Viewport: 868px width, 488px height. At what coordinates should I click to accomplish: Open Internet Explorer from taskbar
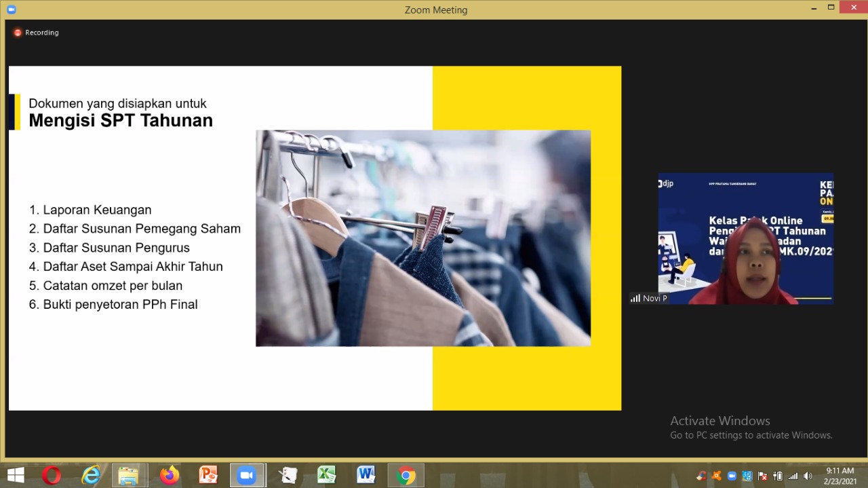tap(90, 476)
